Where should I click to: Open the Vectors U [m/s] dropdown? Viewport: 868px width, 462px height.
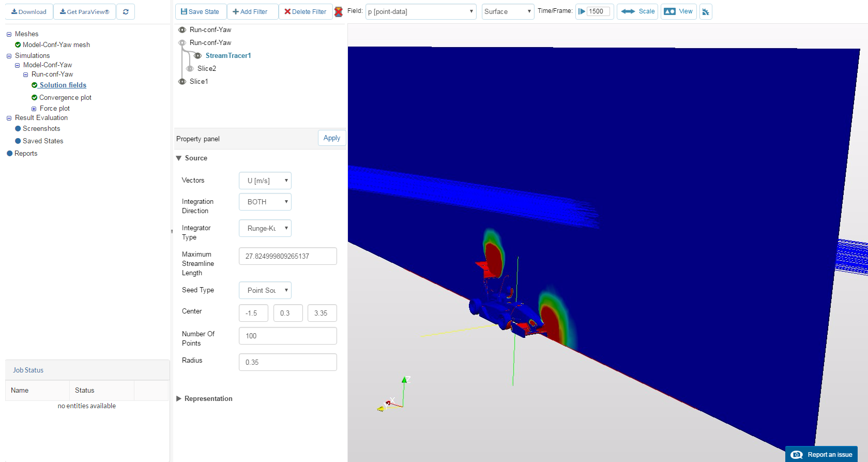pos(265,181)
